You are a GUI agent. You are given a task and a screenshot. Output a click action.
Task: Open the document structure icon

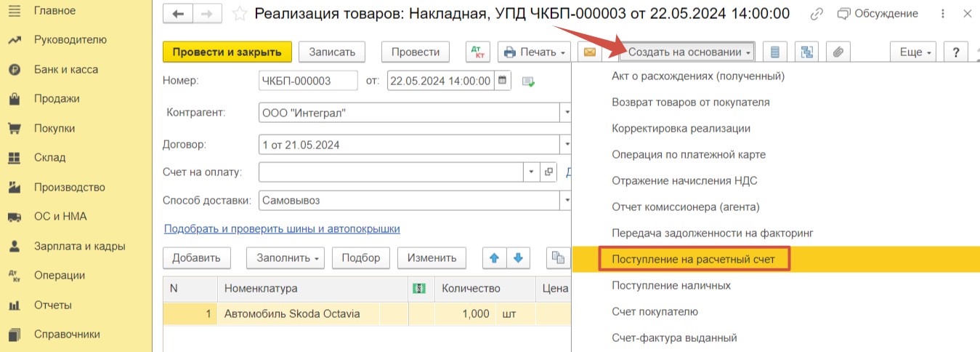pyautogui.click(x=806, y=52)
